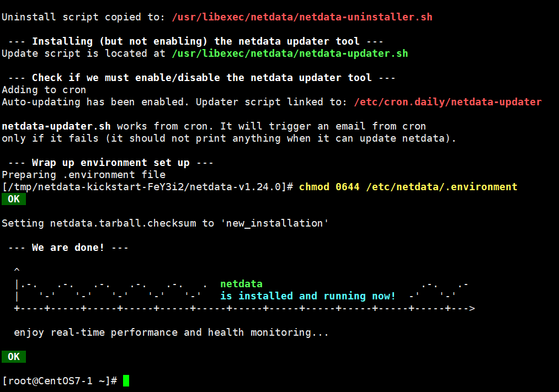Click the bottom green OK badge
Image resolution: width=559 pixels, height=392 pixels.
tap(14, 357)
